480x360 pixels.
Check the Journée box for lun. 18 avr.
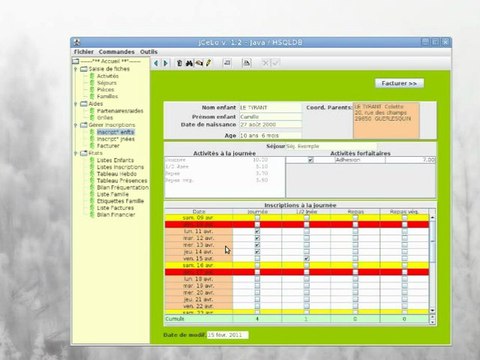tap(257, 279)
